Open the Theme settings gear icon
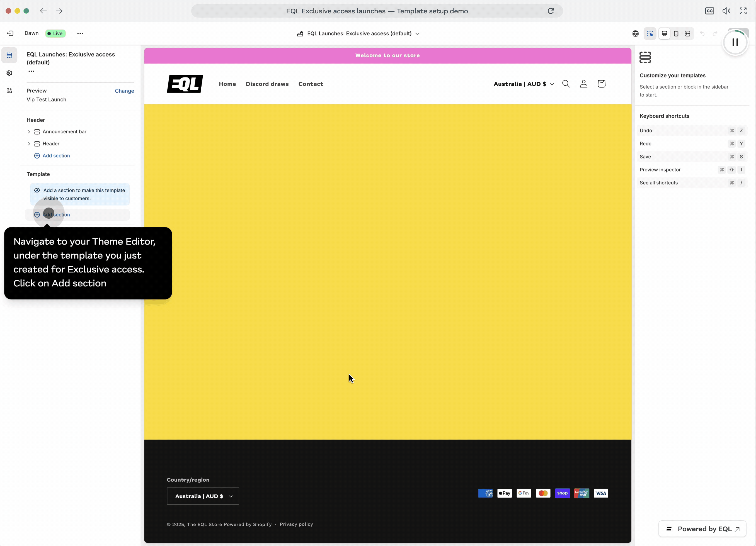This screenshot has height=546, width=756. (x=9, y=73)
